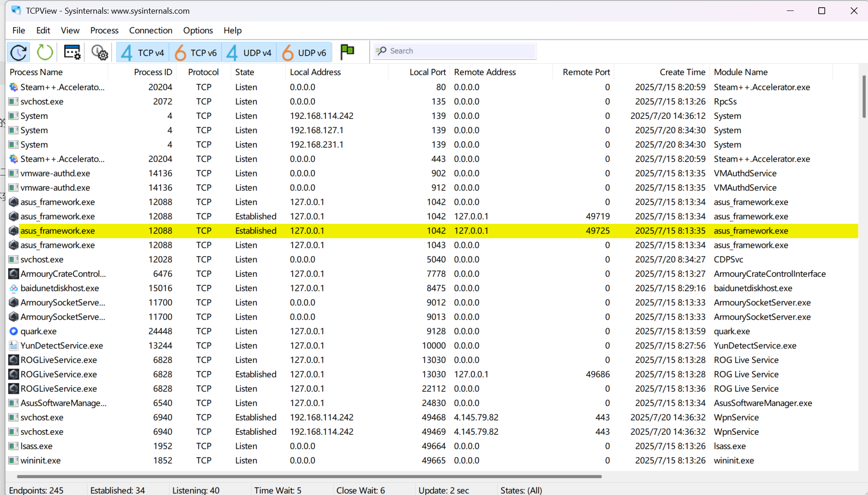
Task: Open the Connection menu
Action: pos(151,31)
